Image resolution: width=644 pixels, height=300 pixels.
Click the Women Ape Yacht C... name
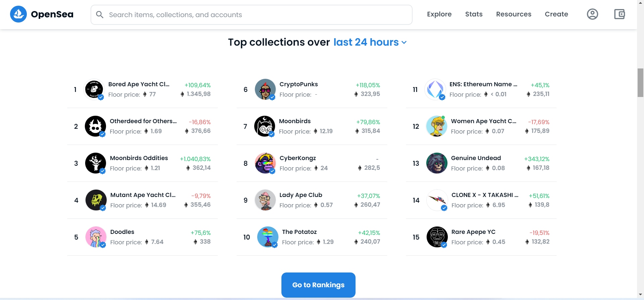click(484, 121)
